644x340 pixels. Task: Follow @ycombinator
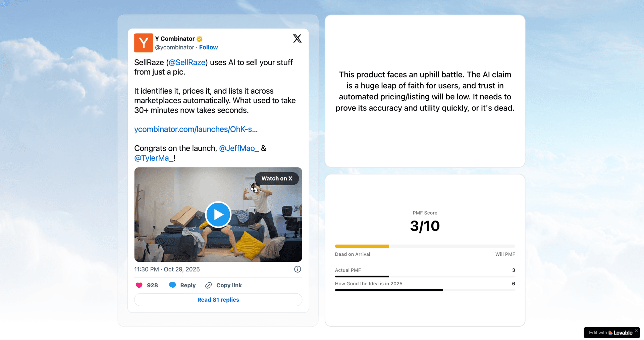[x=208, y=47]
